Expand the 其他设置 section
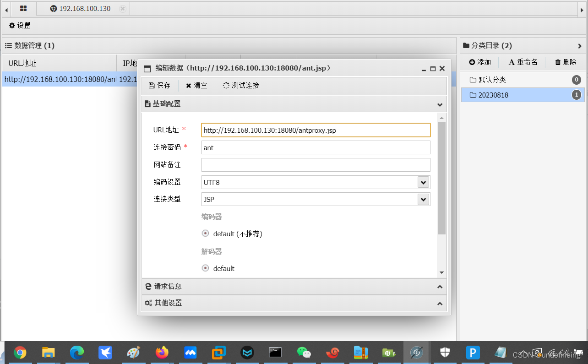Image resolution: width=588 pixels, height=364 pixels. tap(440, 304)
